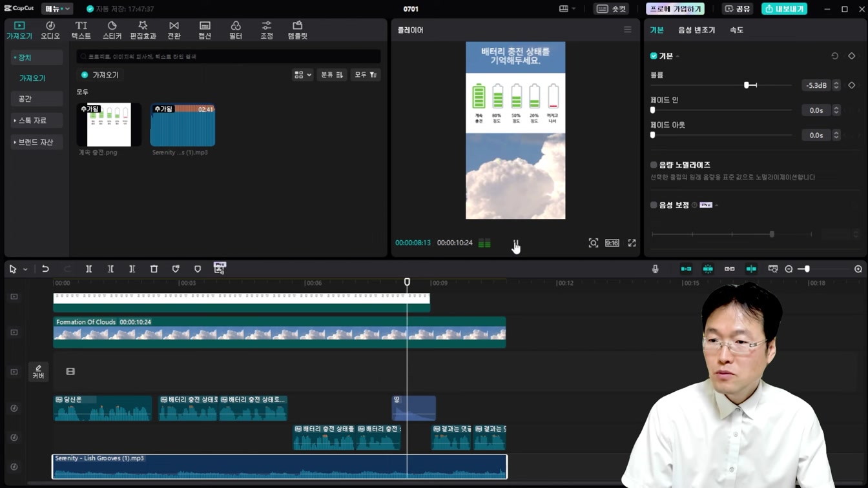Click the marker shield icon in timeline toolbar
Viewport: 868px width, 488px height.
pos(198,269)
